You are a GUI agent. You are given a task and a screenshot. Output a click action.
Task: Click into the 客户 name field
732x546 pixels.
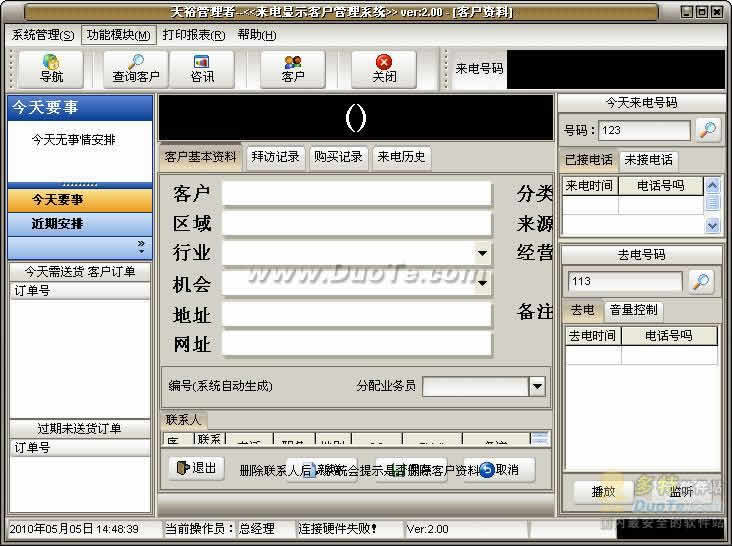pos(357,194)
